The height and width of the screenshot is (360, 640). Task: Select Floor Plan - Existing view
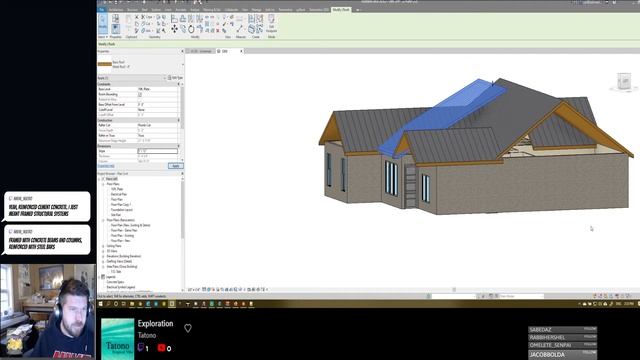(122, 236)
